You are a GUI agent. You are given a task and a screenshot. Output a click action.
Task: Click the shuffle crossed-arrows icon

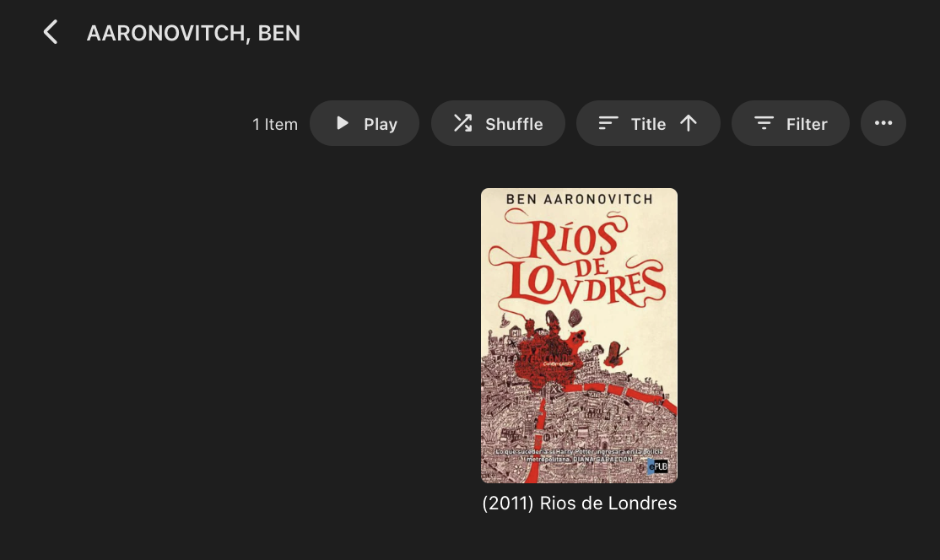click(x=462, y=123)
